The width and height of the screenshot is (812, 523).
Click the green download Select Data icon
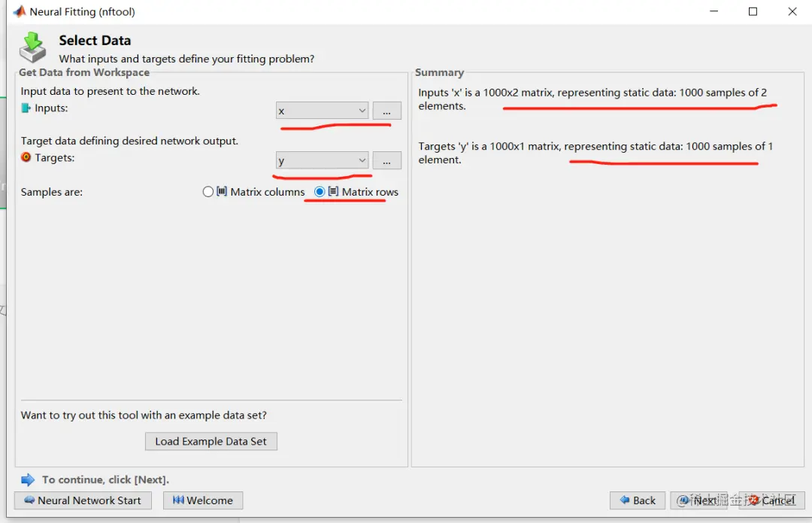(32, 47)
